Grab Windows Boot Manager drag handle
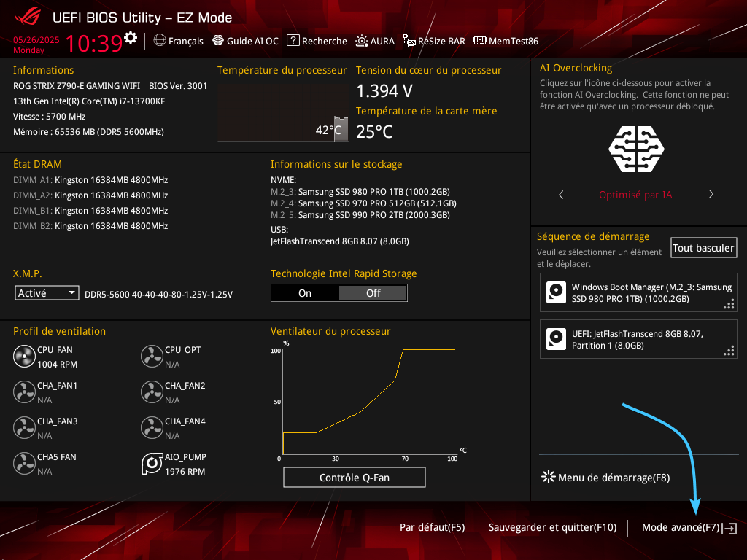Screen dimensions: 747x560 [x=729, y=304]
